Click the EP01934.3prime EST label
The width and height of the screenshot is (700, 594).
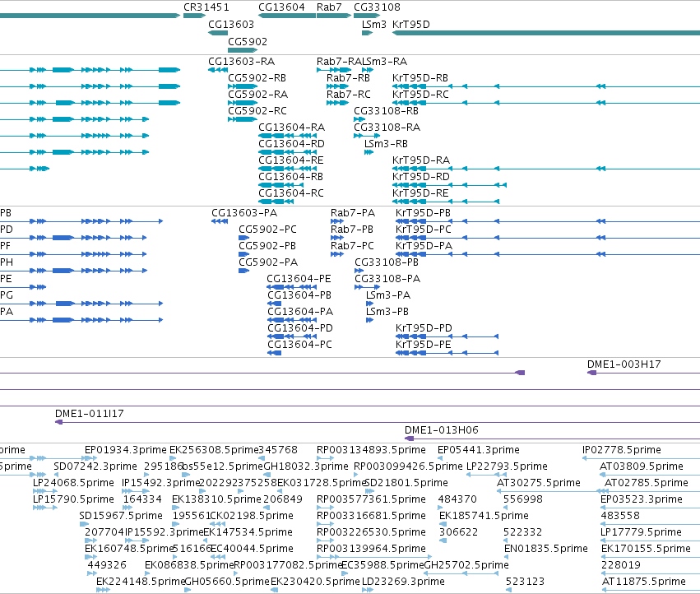point(126,449)
